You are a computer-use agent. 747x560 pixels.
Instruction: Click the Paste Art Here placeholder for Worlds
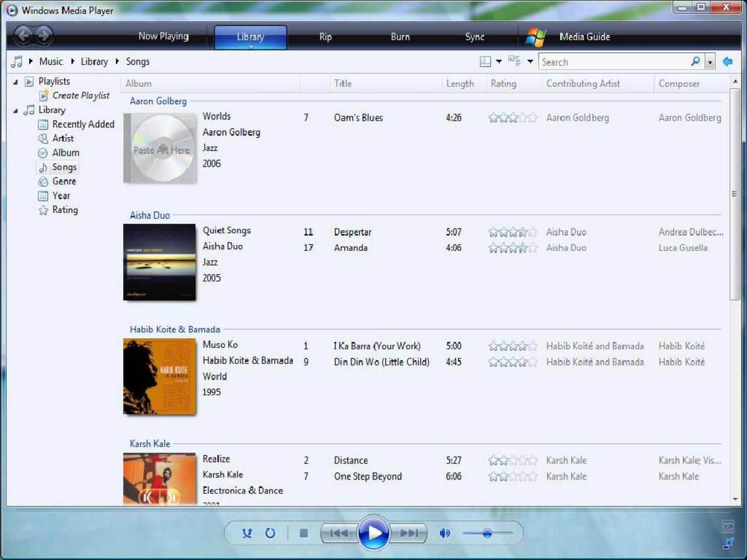click(160, 148)
